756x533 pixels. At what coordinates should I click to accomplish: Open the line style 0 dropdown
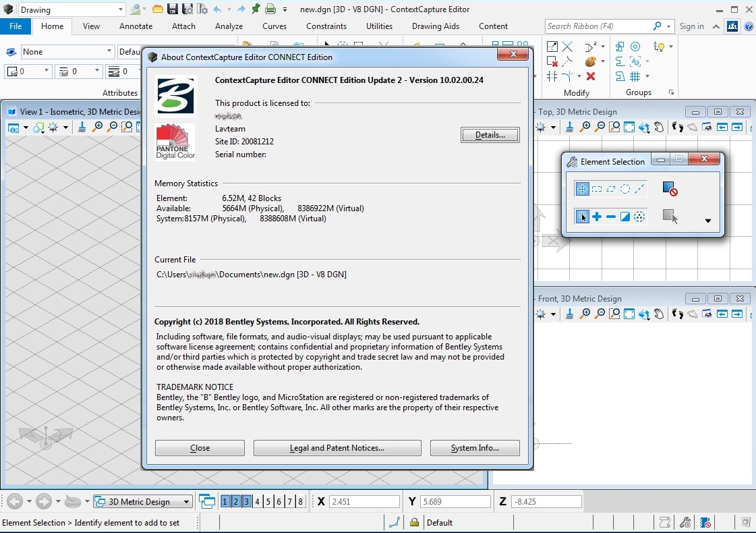tap(97, 71)
